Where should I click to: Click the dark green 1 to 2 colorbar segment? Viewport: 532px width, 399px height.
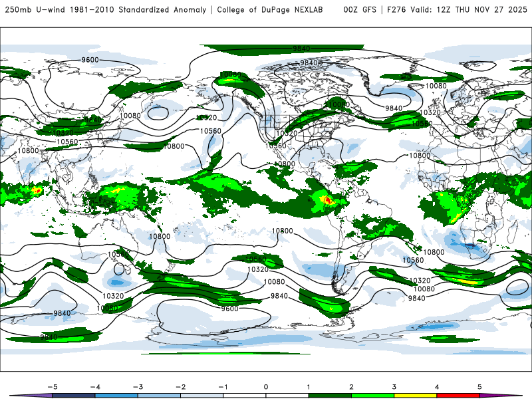tap(330, 396)
